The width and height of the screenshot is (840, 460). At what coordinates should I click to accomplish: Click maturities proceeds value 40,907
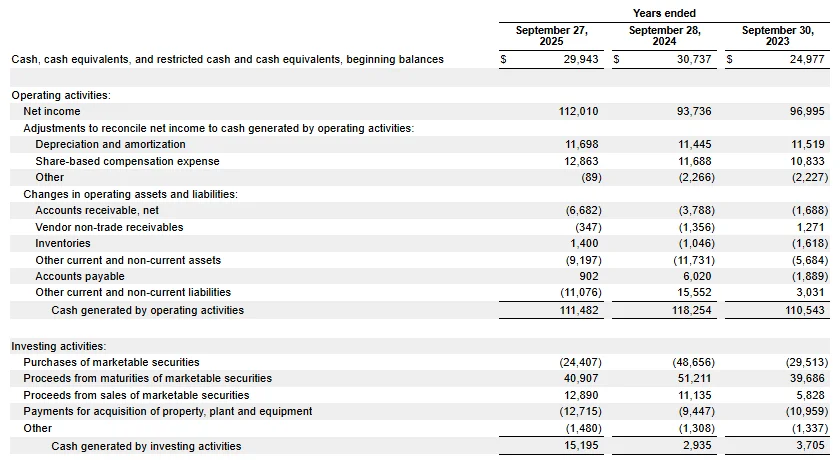coord(581,379)
